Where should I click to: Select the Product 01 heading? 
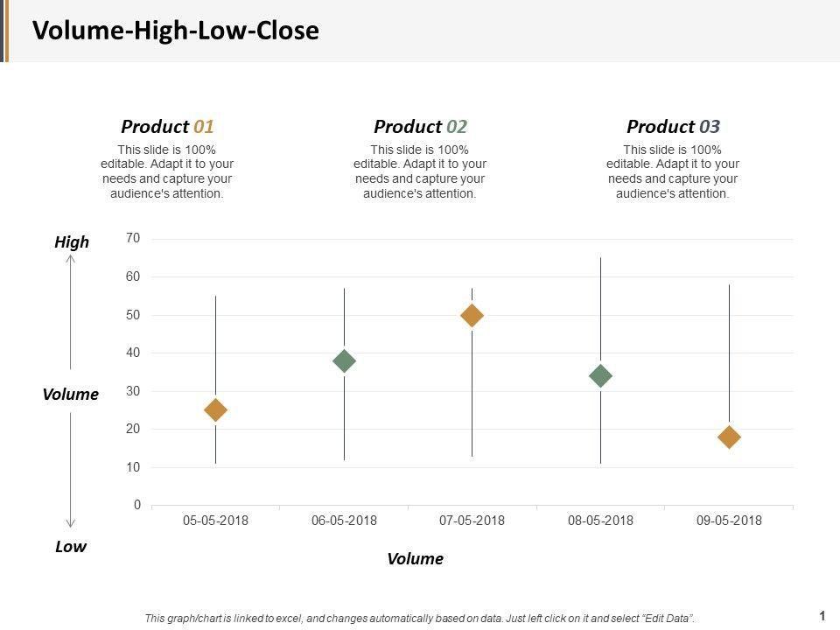point(167,126)
